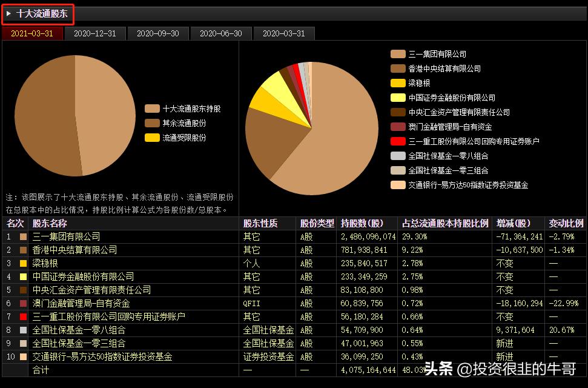This screenshot has height=388, width=588.
Task: Click the row marker square beside rank 1
Action: tap(23, 237)
